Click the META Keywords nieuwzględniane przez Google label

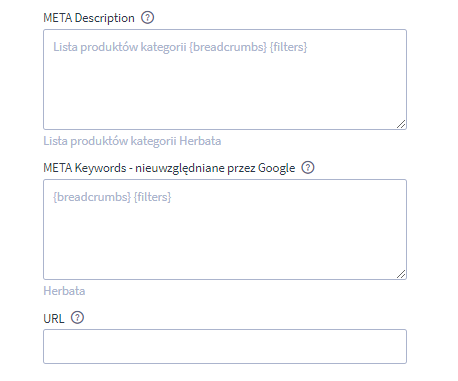pos(169,168)
